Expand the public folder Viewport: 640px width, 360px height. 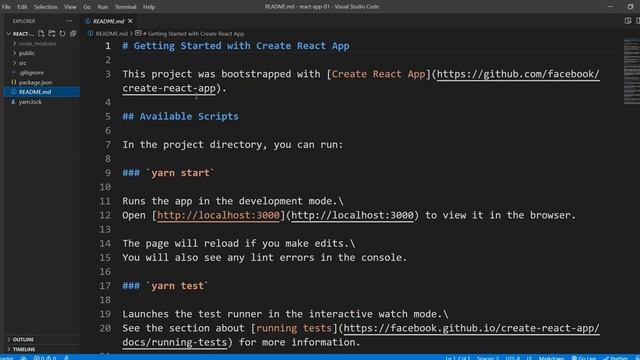15,53
